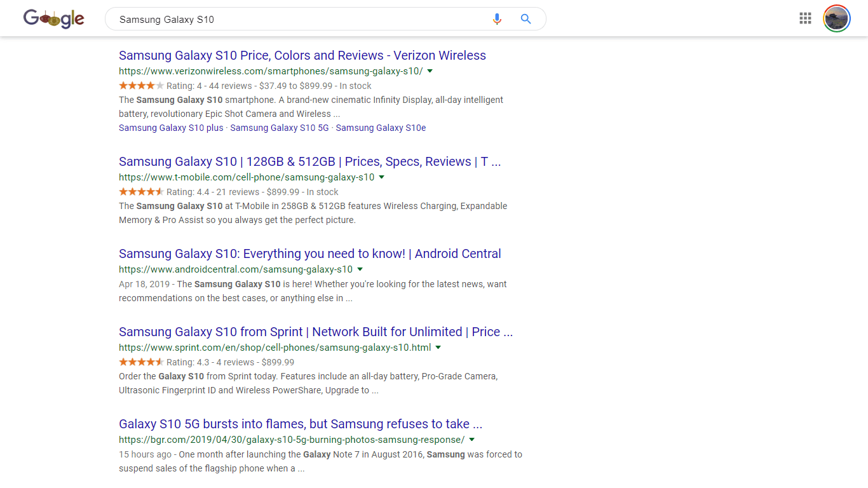Viewport: 868px width, 488px height.
Task: Click the sprint.com URL text
Action: pyautogui.click(x=275, y=348)
